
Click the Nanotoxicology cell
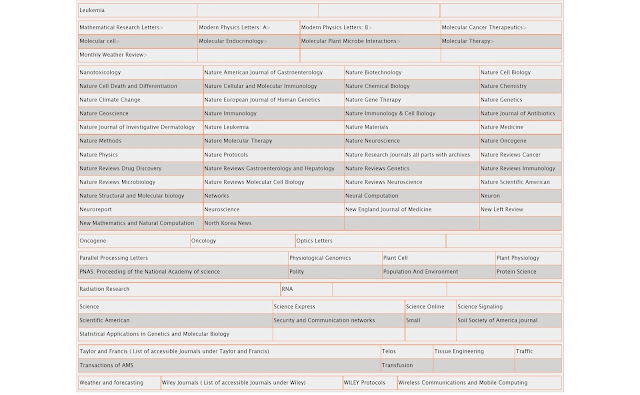coord(100,72)
